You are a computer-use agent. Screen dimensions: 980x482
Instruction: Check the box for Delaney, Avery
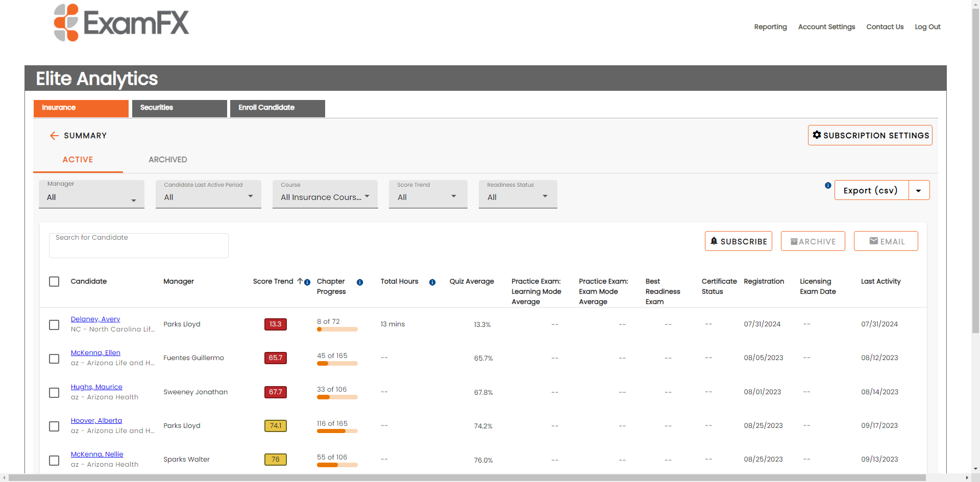point(54,325)
